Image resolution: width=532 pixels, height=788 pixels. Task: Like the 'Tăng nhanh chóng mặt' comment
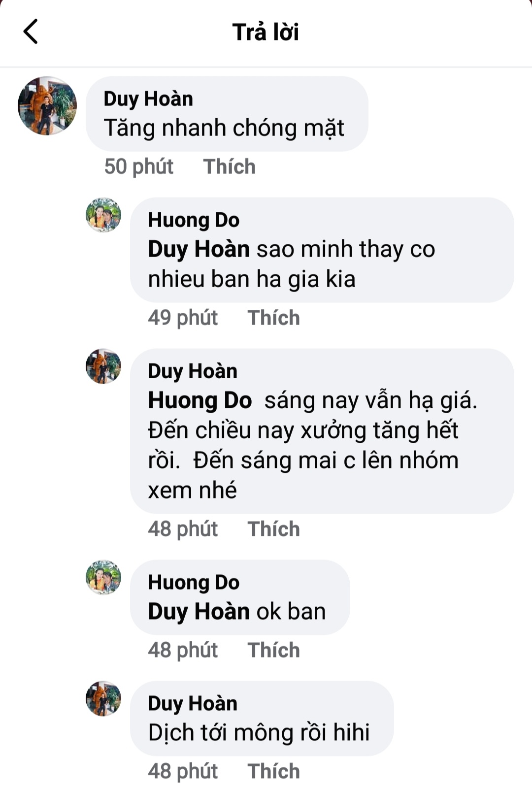tap(229, 166)
